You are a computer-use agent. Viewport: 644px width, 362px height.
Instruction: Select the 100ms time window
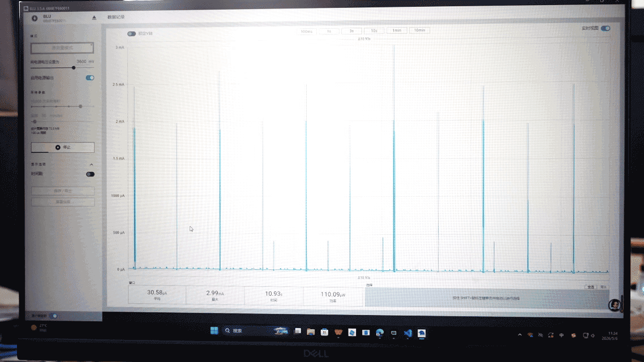coord(306,31)
